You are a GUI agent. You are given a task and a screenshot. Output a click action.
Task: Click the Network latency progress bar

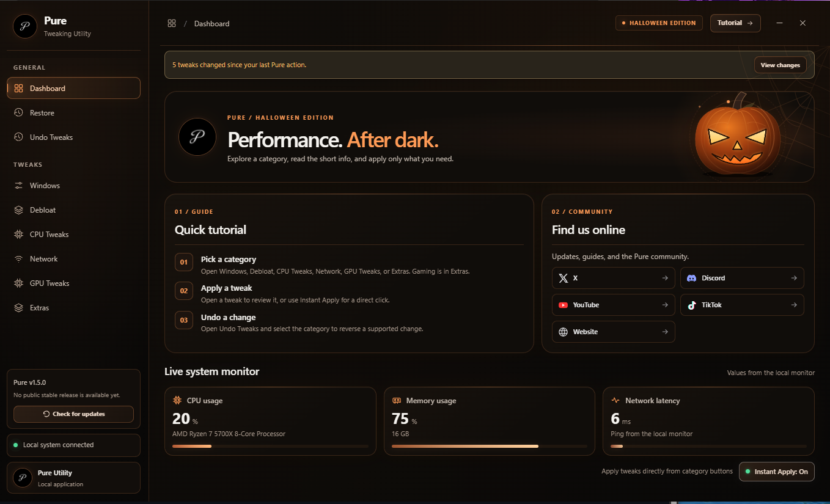(708, 447)
